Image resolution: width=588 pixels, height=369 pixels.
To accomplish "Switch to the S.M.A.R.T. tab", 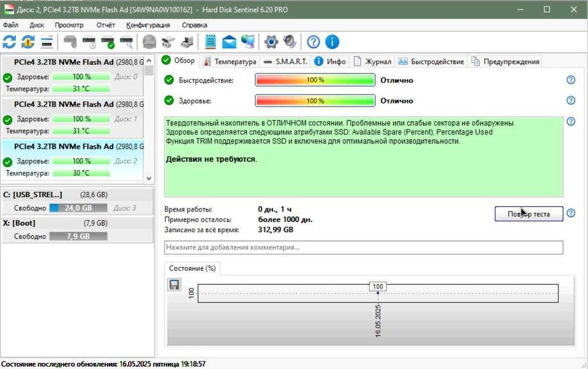I will (285, 62).
